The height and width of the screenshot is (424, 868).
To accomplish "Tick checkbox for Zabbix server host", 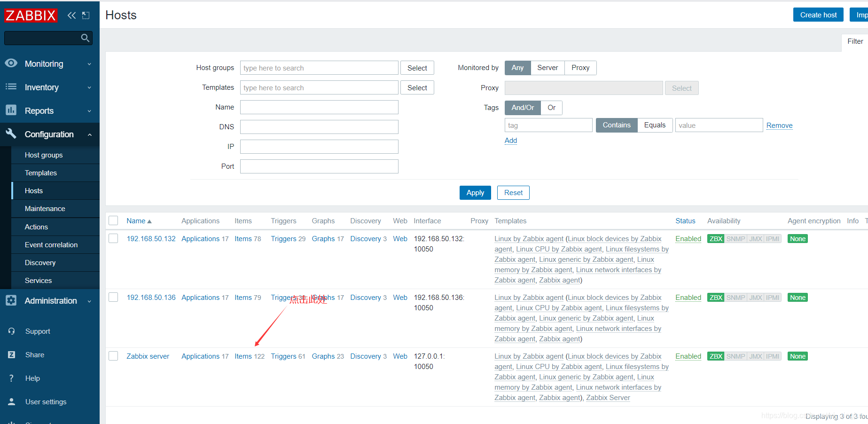I will [x=113, y=356].
